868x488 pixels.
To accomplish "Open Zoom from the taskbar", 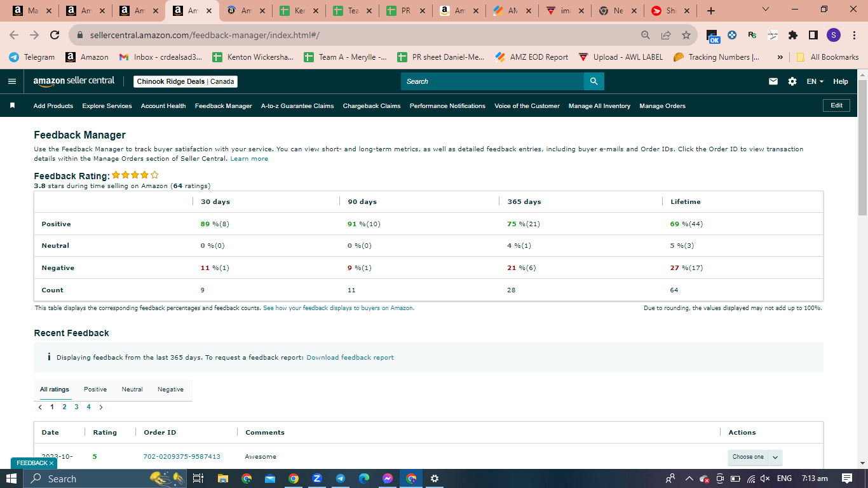I will coord(317,478).
